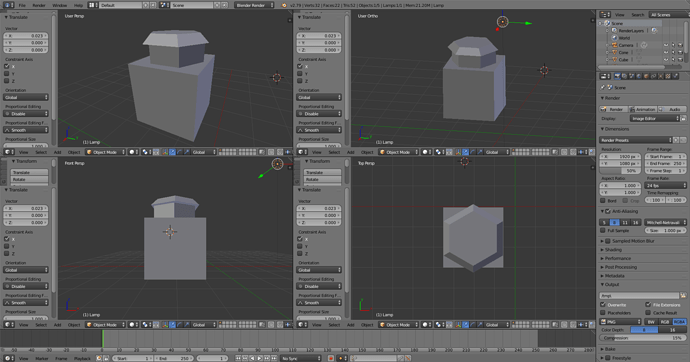The height and width of the screenshot is (362, 690).
Task: Open the PNG file format dropdown
Action: click(620, 322)
